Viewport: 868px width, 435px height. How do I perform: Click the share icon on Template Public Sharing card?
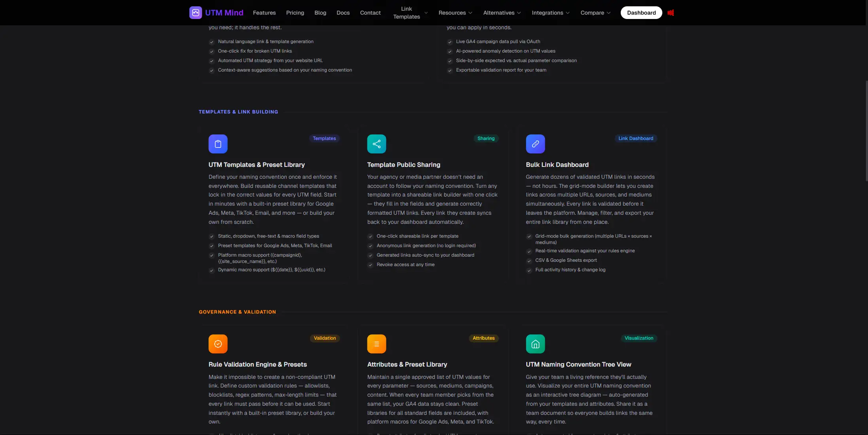376,144
